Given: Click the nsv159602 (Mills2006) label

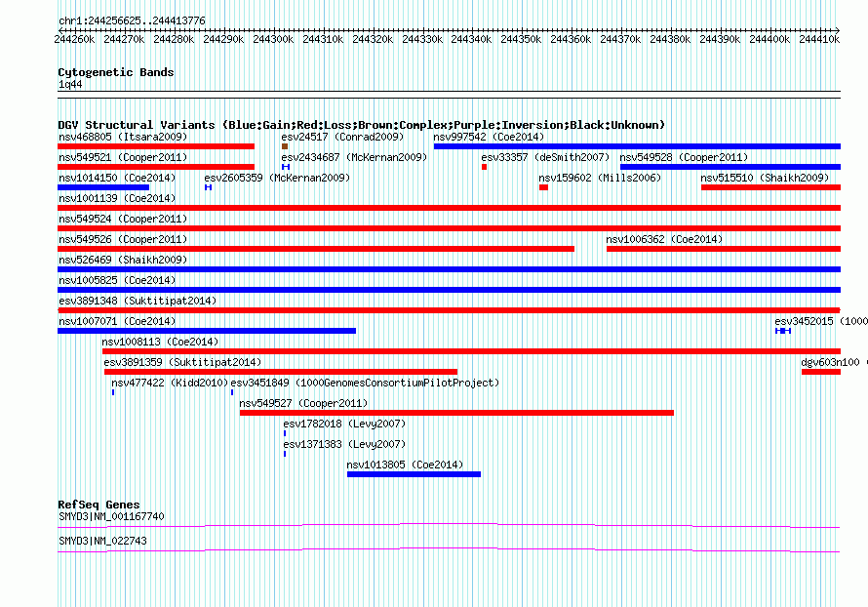Looking at the screenshot, I should 600,178.
